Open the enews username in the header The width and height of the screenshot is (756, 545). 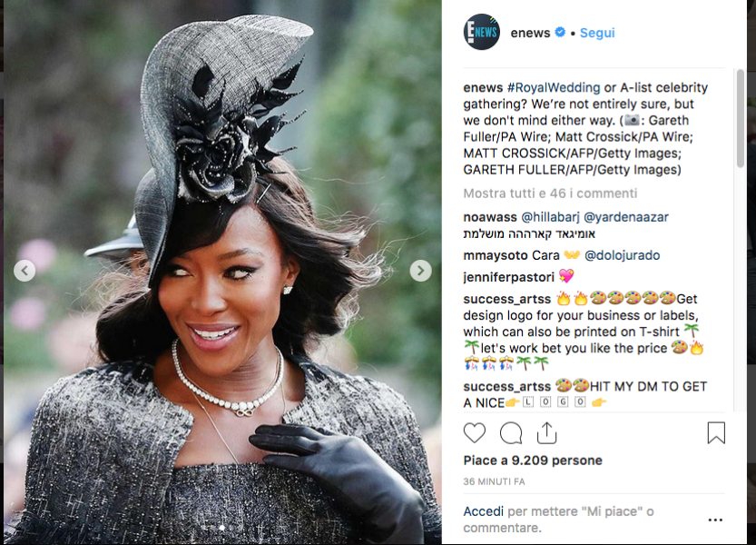click(x=530, y=33)
